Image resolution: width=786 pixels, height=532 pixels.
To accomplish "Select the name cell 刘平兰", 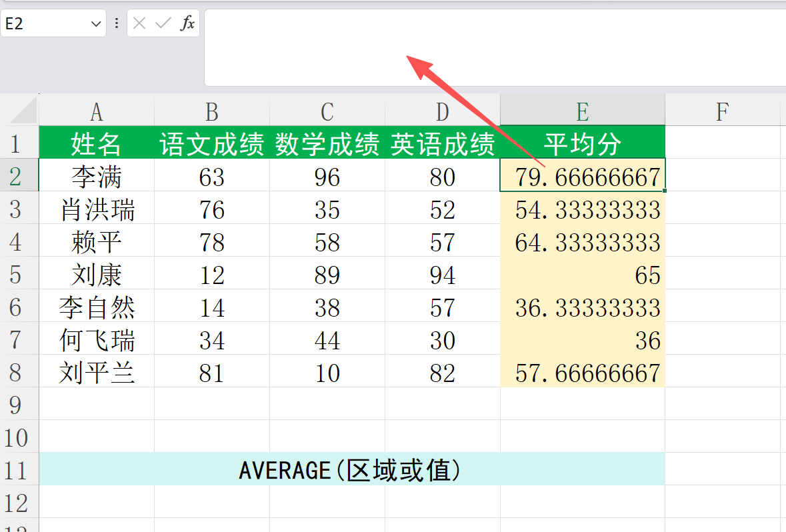I will pyautogui.click(x=97, y=373).
